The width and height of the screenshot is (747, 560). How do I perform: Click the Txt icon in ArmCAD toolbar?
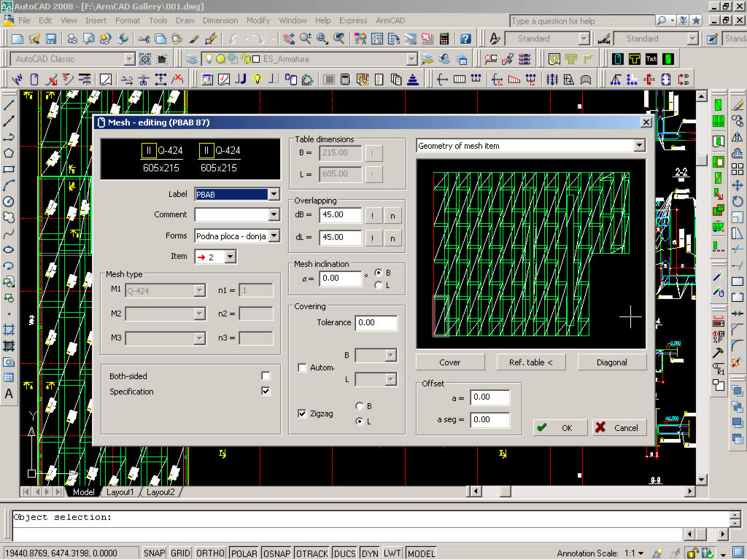651,59
